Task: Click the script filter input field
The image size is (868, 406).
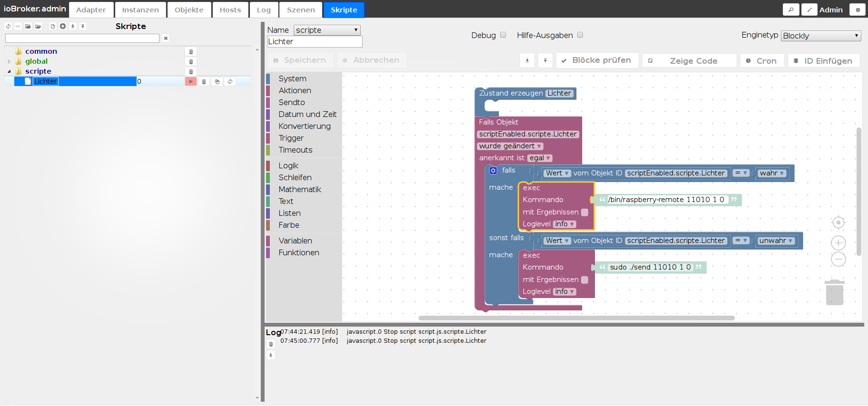Action: click(x=82, y=38)
